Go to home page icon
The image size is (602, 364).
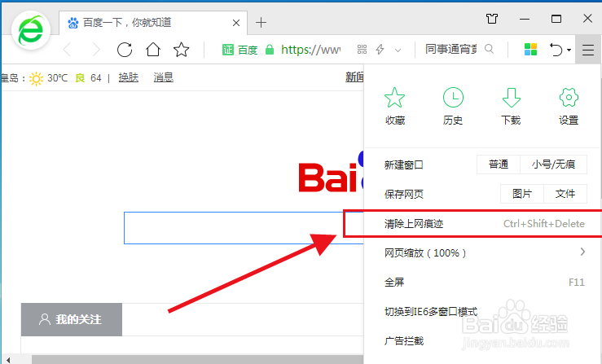pos(153,49)
